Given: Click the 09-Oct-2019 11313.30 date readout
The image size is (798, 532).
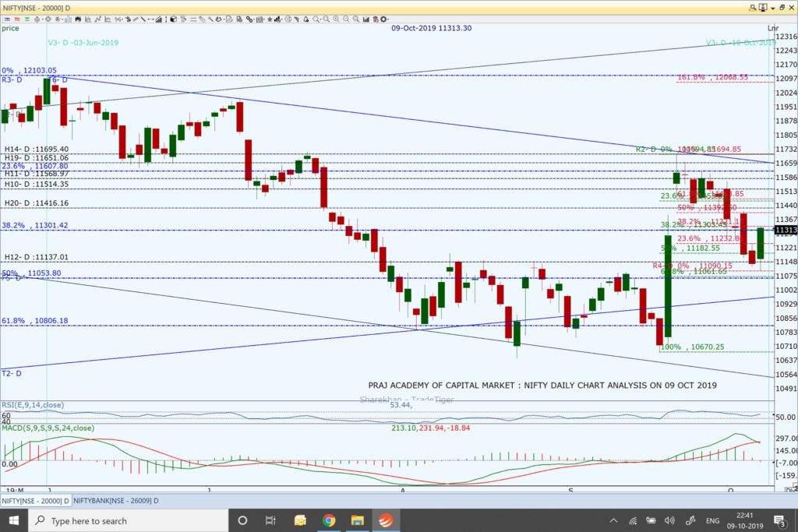Looking at the screenshot, I should (x=431, y=28).
